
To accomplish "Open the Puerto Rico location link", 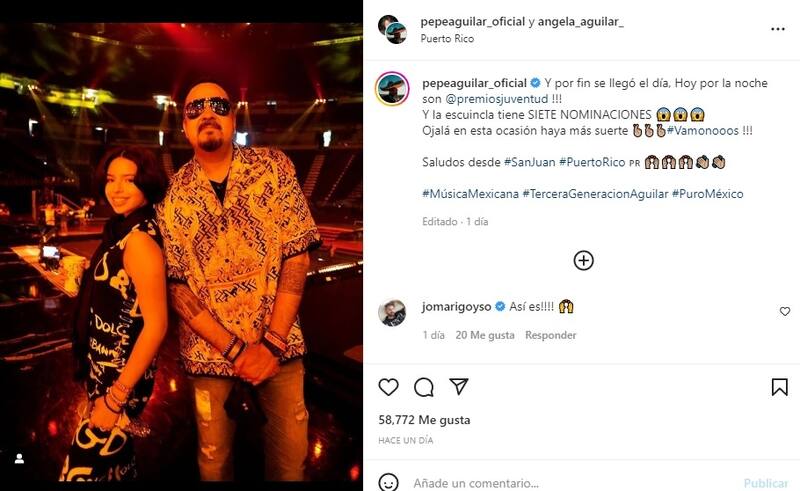I will (449, 39).
